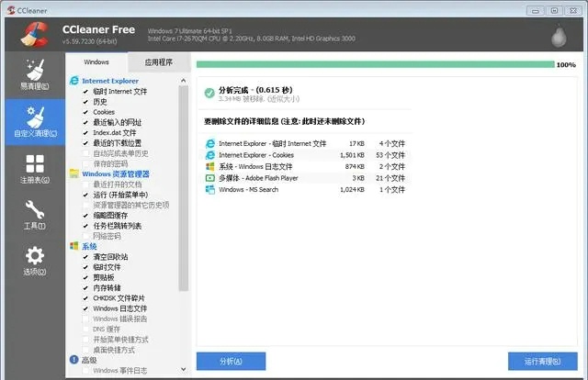Click IE icon beside Cookies result row
588x380 pixels.
coord(210,155)
